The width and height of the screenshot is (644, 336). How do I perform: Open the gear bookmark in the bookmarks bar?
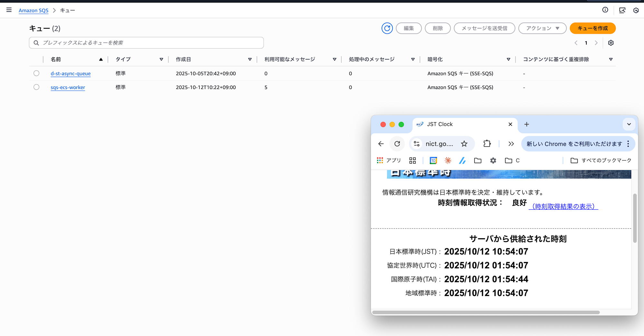493,160
